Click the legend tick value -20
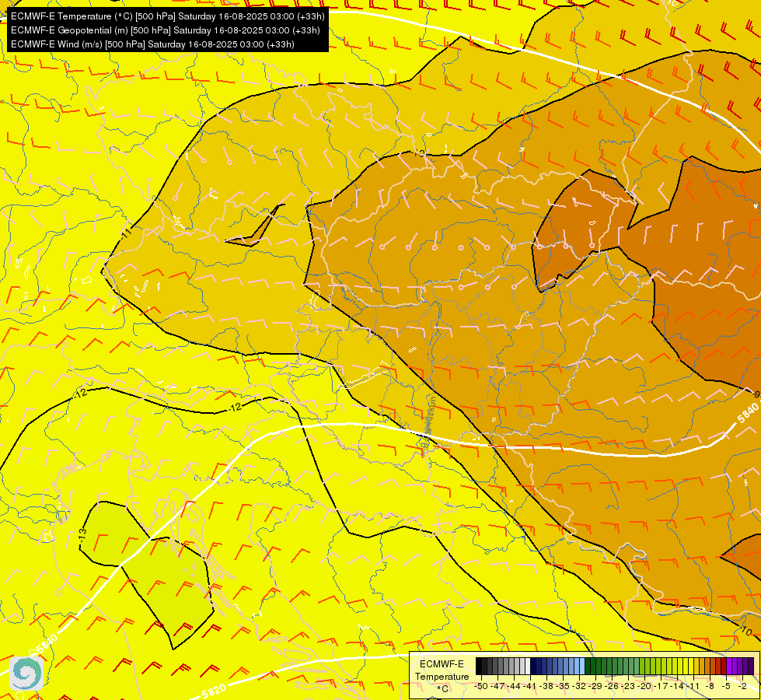Viewport: 761px width, 700px height. pyautogui.click(x=644, y=687)
